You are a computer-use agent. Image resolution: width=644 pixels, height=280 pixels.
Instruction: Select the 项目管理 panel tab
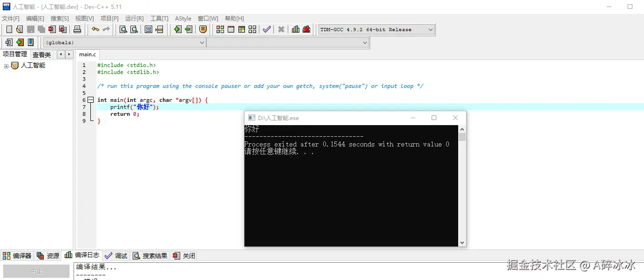point(15,54)
